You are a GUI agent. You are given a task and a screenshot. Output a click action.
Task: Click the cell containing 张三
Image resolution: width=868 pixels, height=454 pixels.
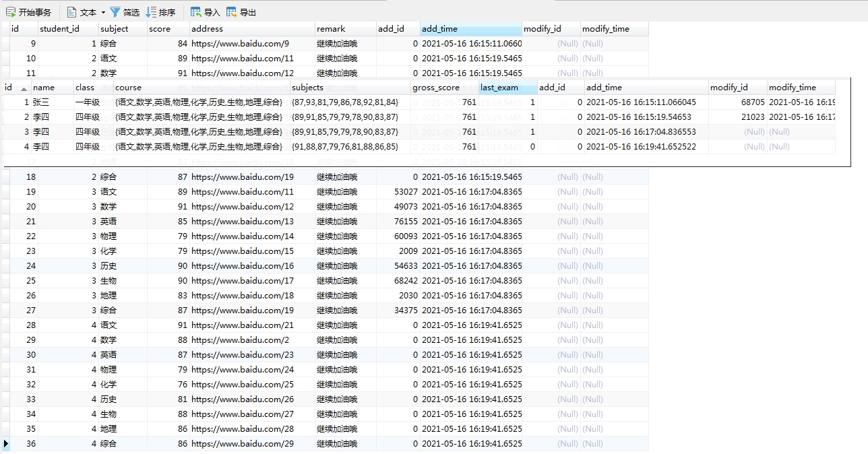tap(53, 102)
